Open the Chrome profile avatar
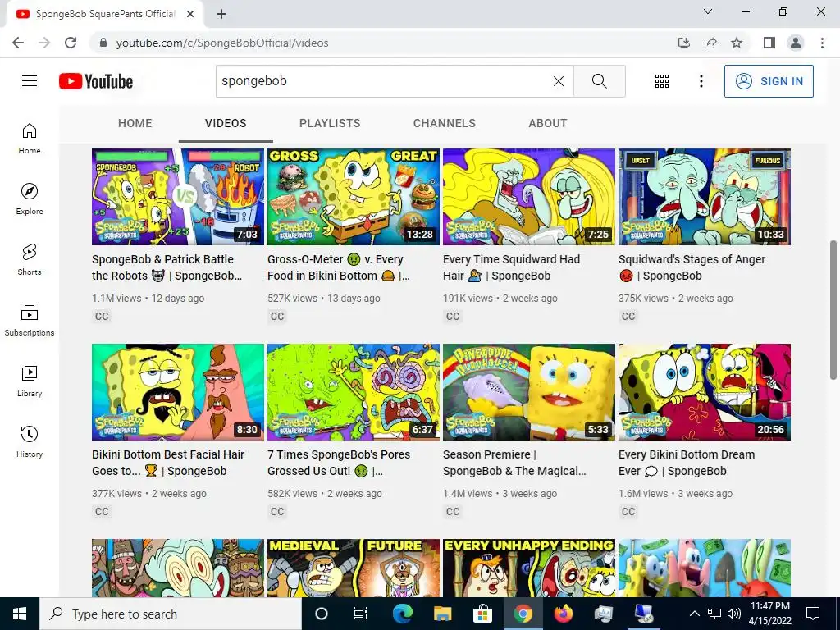 (x=796, y=43)
